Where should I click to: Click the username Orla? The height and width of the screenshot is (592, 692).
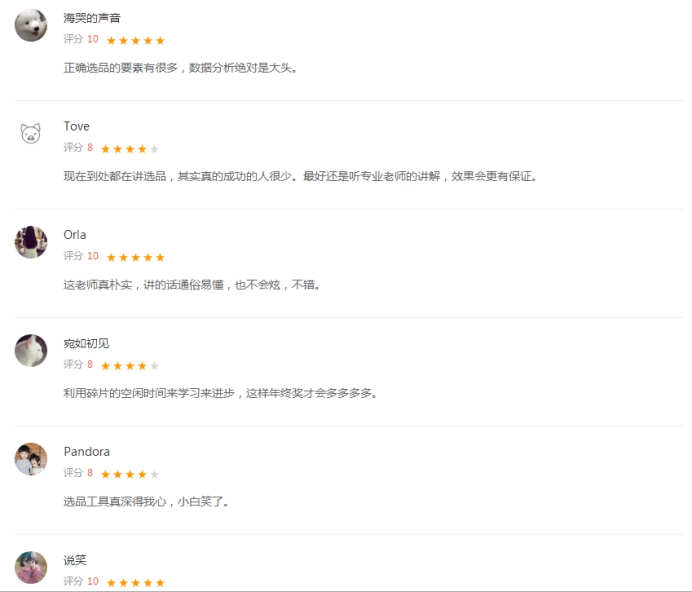(75, 235)
